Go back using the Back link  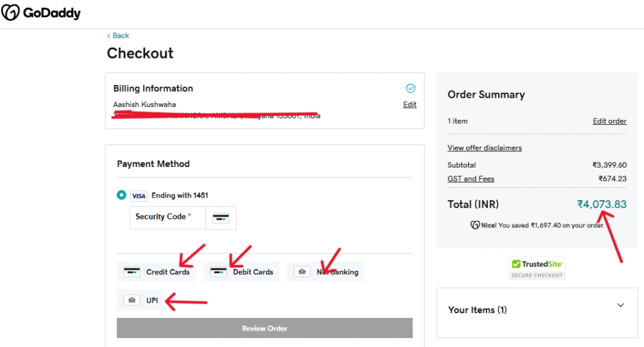118,36
